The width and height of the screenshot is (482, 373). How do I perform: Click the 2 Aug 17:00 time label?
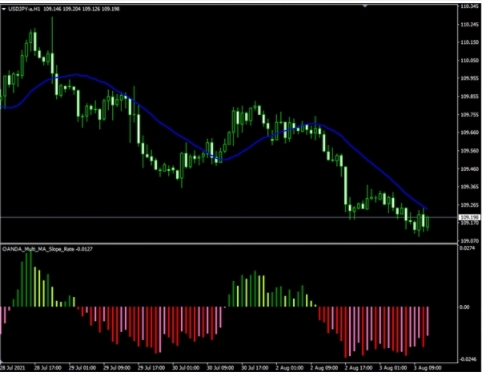click(358, 368)
